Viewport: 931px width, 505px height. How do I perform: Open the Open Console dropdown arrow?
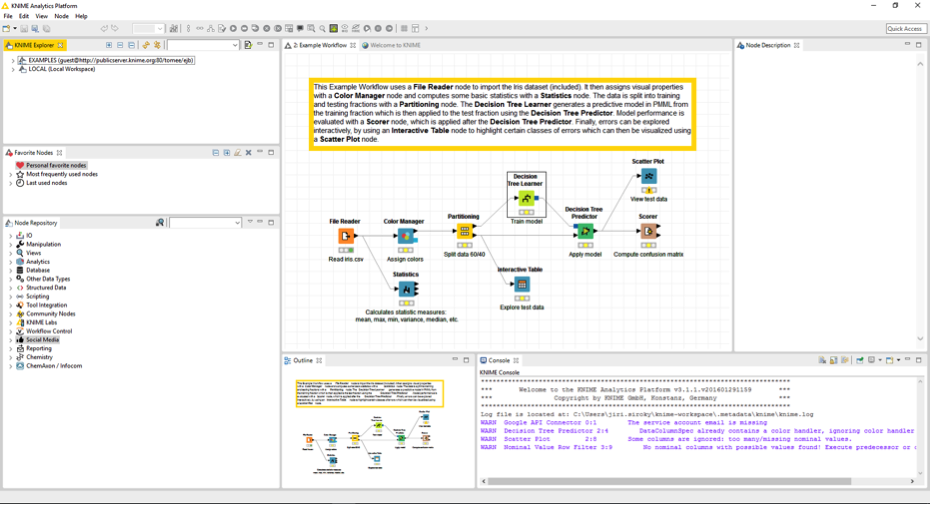[898, 360]
